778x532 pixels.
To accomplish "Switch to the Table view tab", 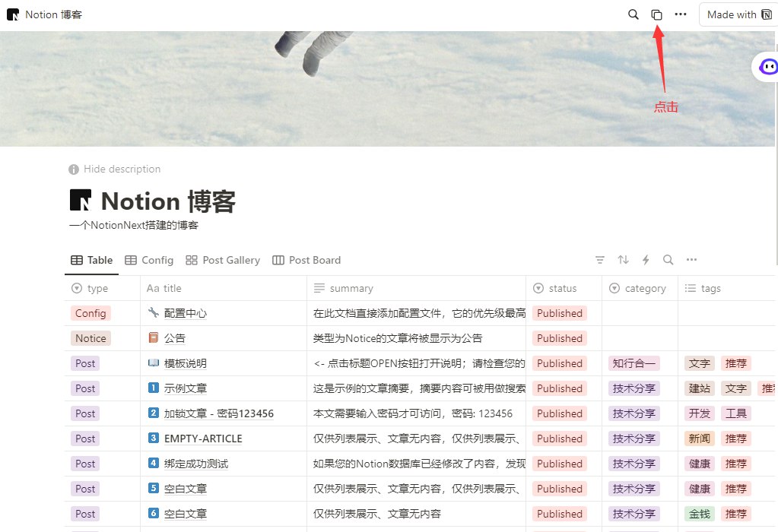I will tap(92, 260).
